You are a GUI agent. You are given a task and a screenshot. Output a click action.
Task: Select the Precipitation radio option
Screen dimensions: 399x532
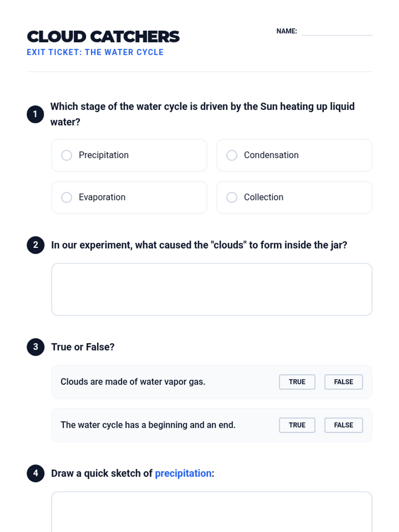(x=67, y=155)
